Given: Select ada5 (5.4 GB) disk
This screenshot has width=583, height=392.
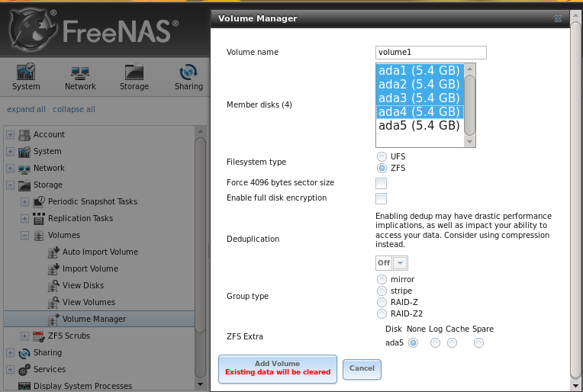Looking at the screenshot, I should pyautogui.click(x=420, y=126).
